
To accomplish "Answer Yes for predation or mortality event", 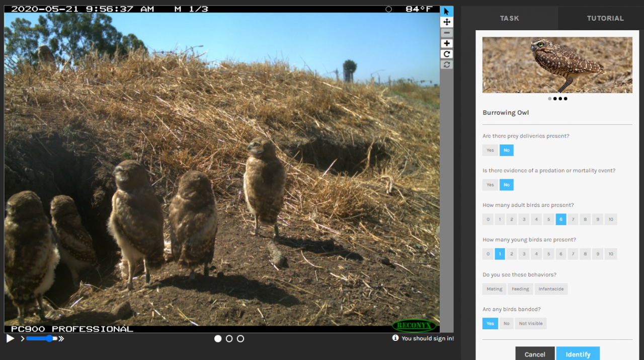I will [x=490, y=185].
